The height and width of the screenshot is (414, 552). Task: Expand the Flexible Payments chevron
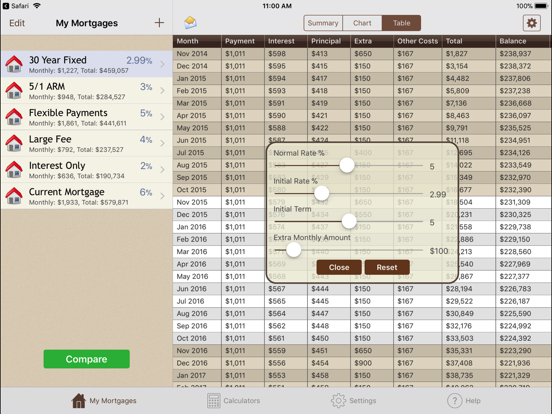162,117
